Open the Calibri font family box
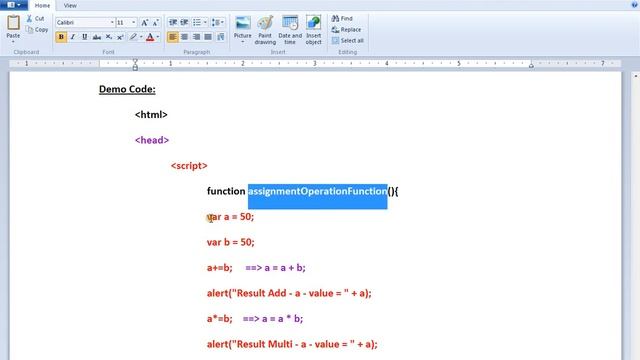This screenshot has width=640, height=360. [x=85, y=22]
